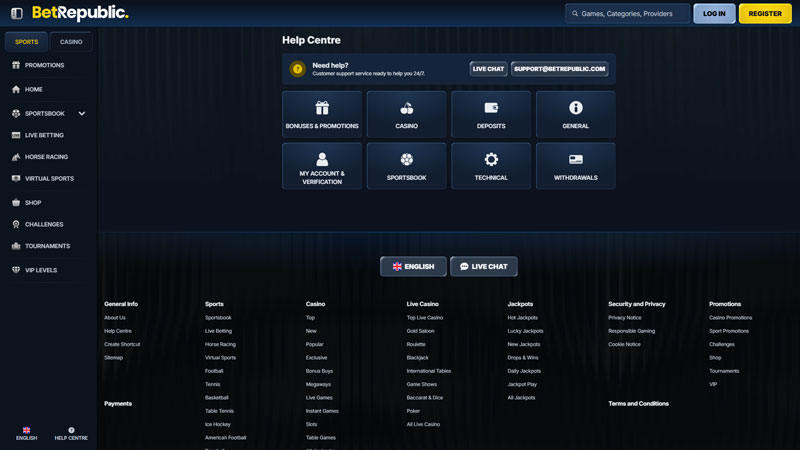
Task: Open the Payments footer heading
Action: (118, 404)
